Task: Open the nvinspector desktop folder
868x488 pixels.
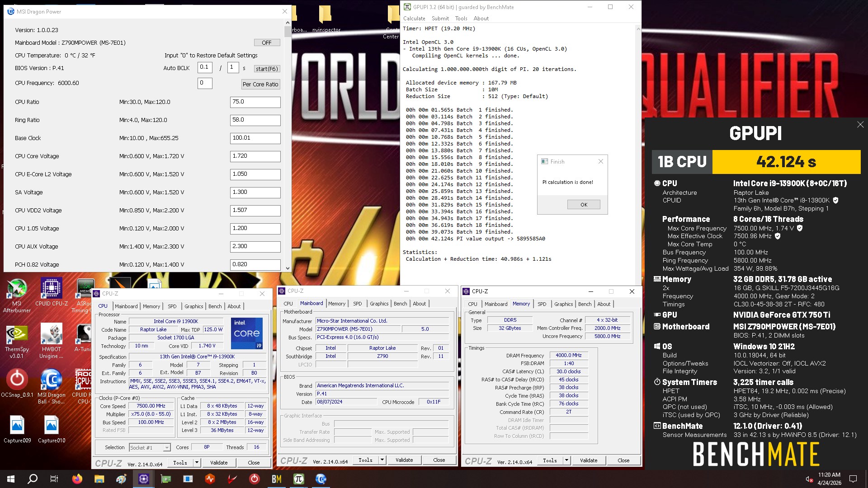Action: (326, 19)
